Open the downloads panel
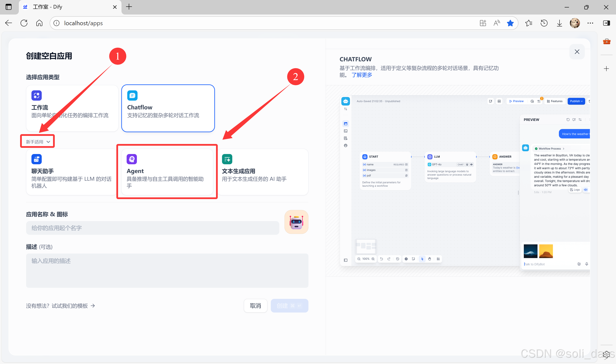The height and width of the screenshot is (364, 616). pos(559,23)
